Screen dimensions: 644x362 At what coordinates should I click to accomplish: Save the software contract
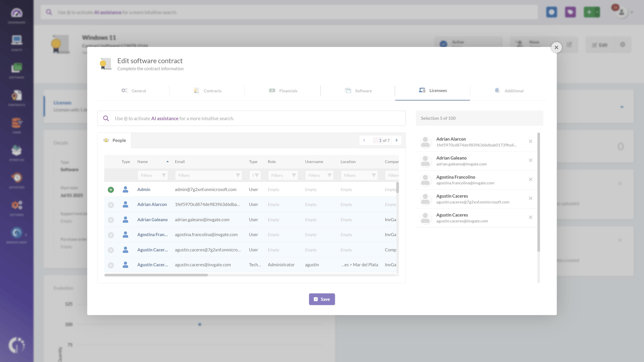point(322,299)
